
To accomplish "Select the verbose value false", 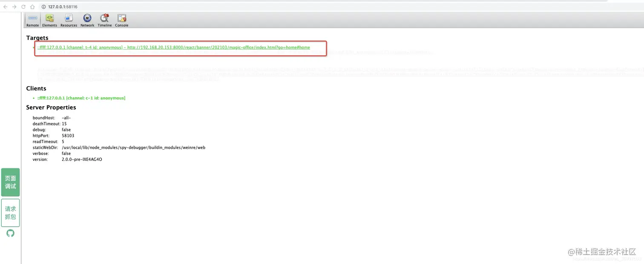I will pos(66,154).
